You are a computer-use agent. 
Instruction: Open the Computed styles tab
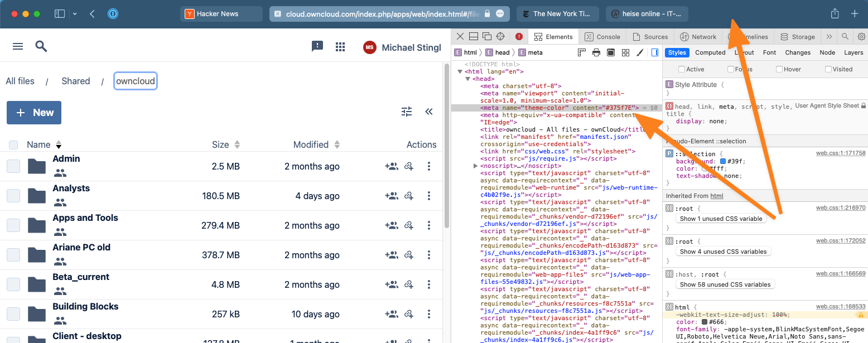point(710,52)
